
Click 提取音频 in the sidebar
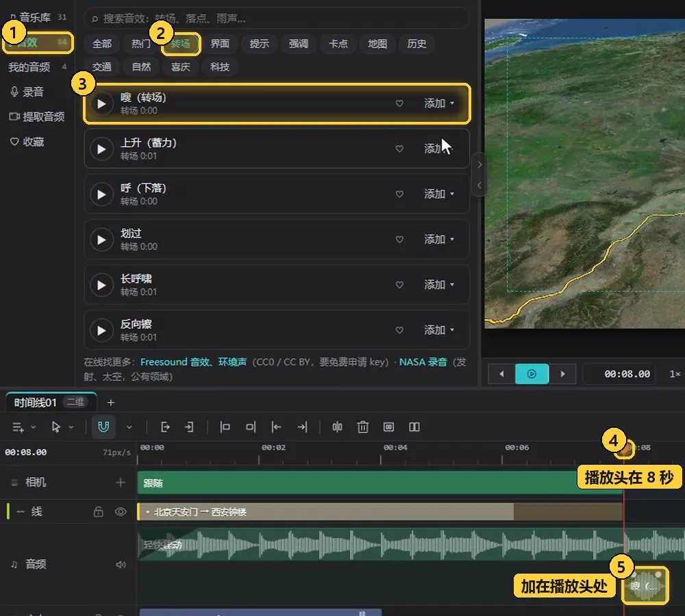[x=37, y=117]
